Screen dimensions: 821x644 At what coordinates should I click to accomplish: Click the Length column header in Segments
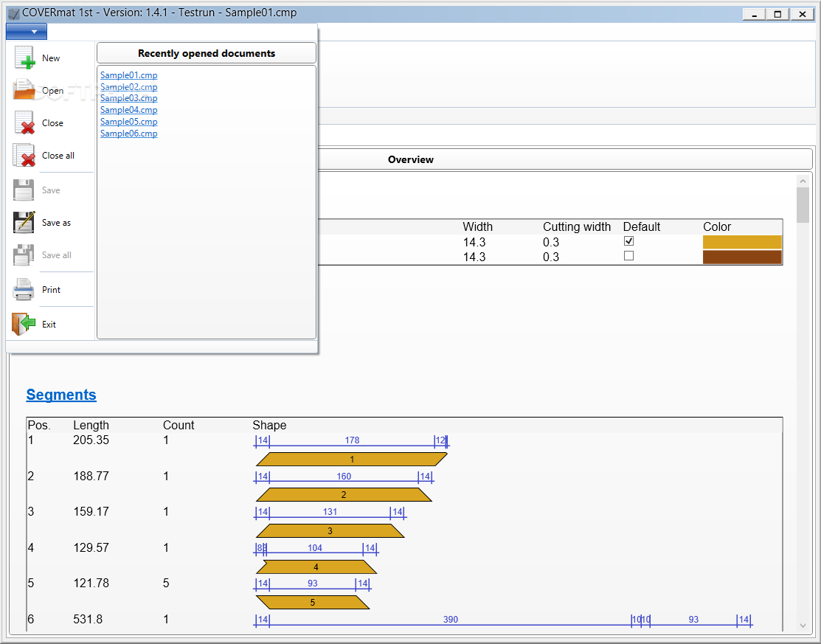(91, 425)
